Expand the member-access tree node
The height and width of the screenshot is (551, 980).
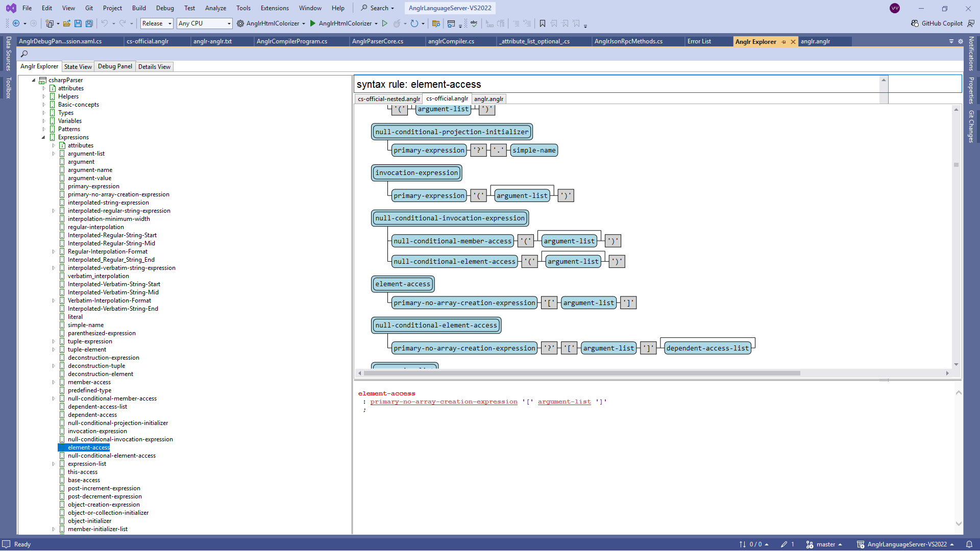click(53, 382)
